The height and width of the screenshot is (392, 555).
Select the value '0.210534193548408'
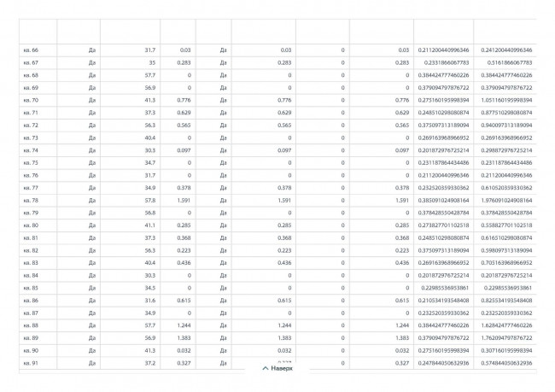pos(443,301)
